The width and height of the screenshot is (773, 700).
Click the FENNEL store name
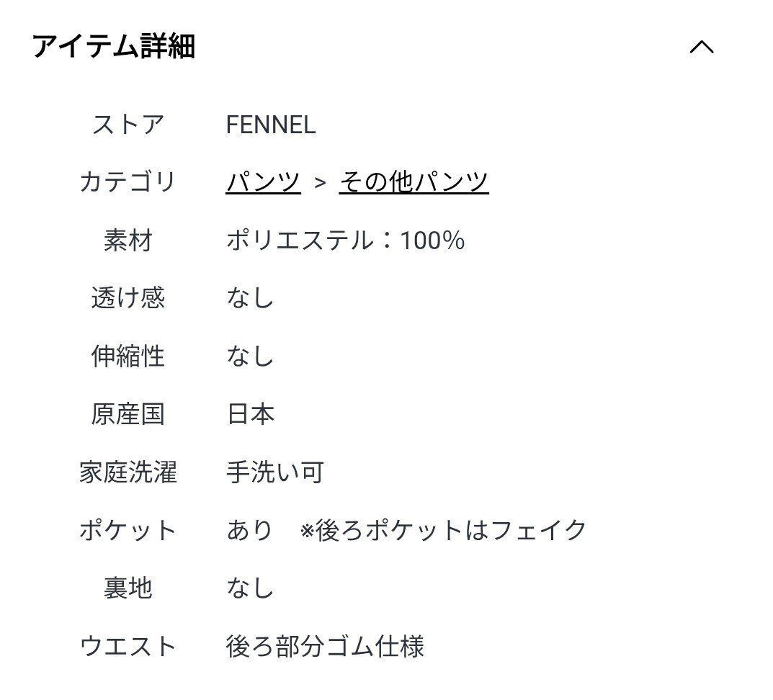271,125
